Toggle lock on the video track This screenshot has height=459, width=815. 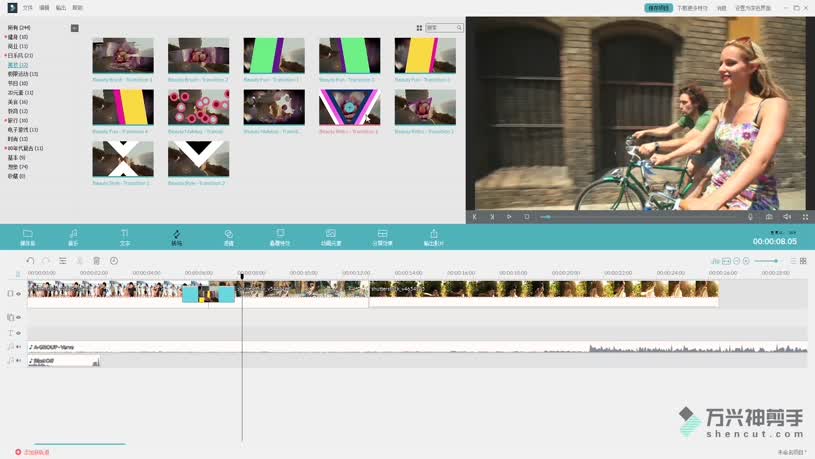point(10,293)
